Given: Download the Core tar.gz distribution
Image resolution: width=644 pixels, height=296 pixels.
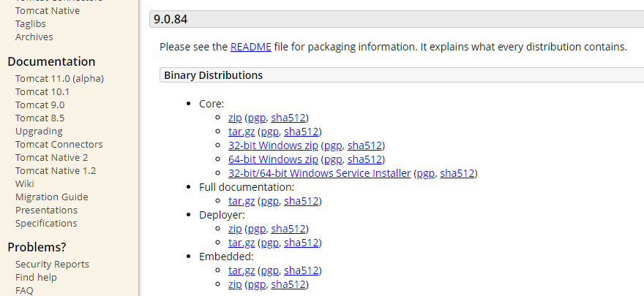Looking at the screenshot, I should click(x=241, y=132).
